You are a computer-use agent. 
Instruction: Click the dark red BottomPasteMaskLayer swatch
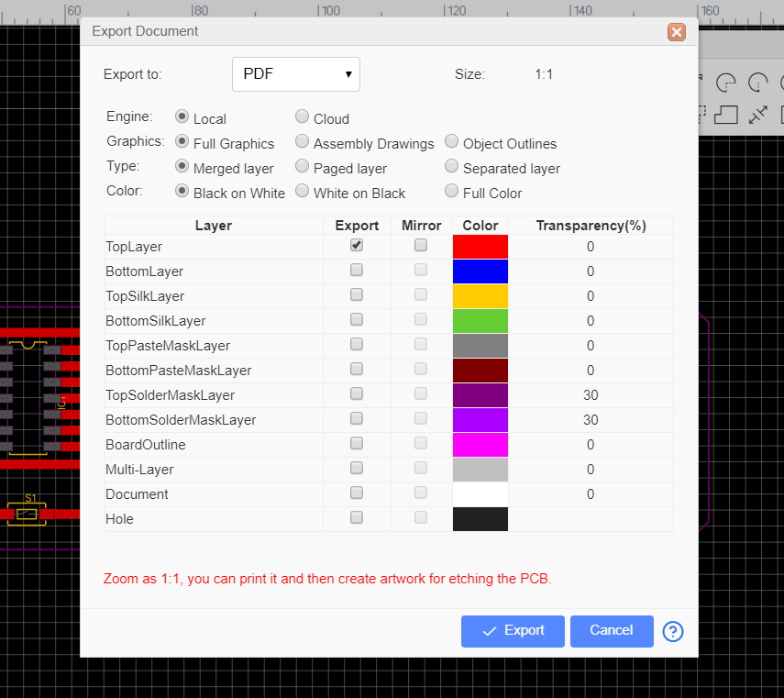tap(480, 371)
